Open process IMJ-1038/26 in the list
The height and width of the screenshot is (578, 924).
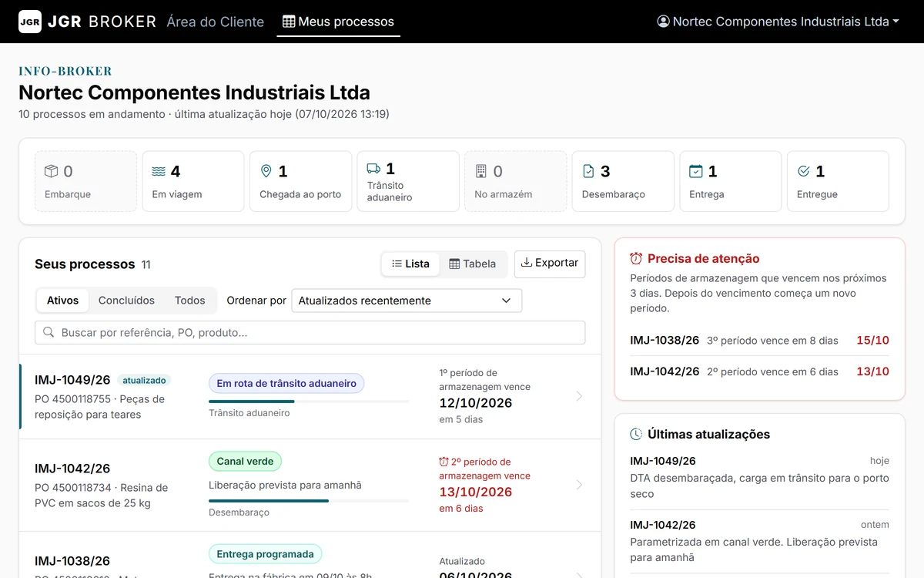310,555
